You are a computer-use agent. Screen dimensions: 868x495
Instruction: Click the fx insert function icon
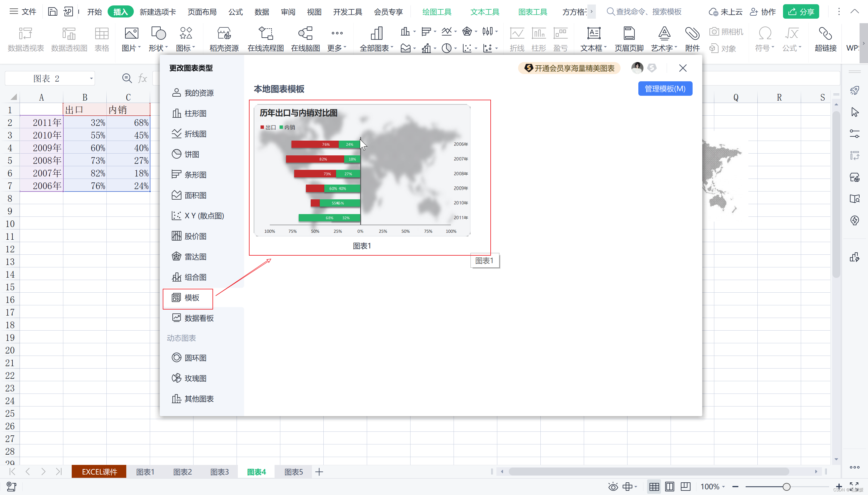click(x=142, y=79)
